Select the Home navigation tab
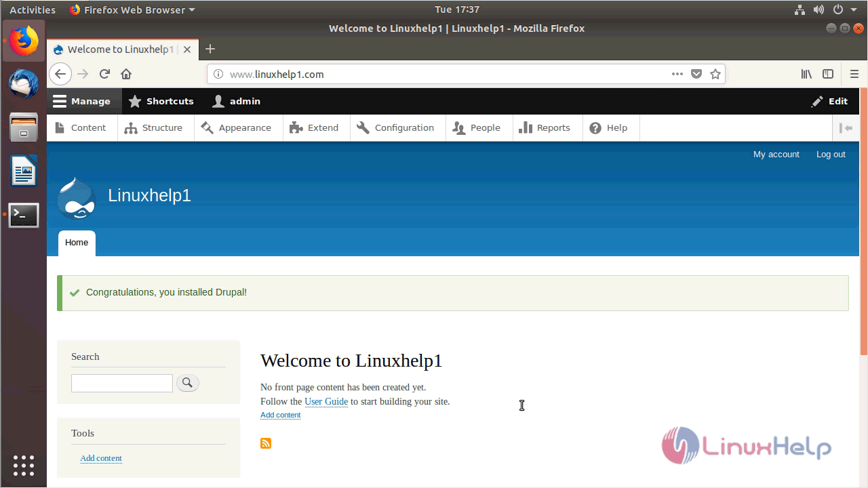Screen dimensions: 868x488 point(77,243)
